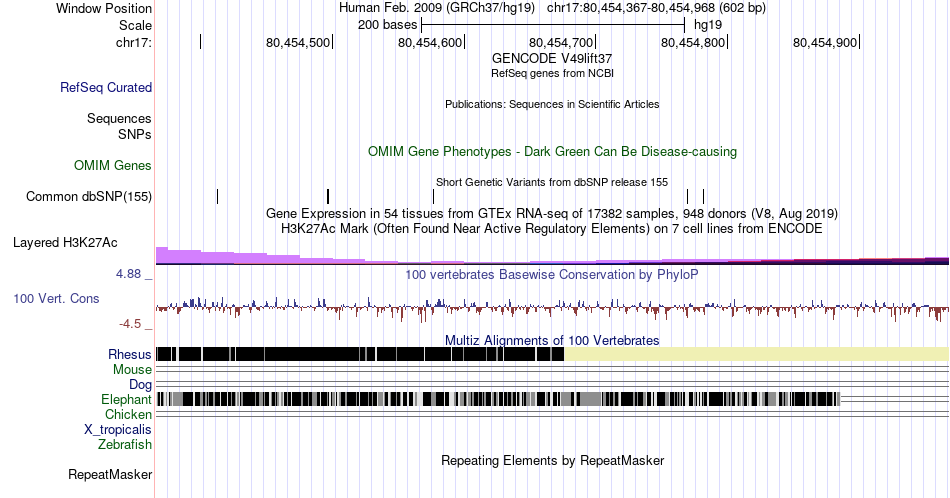The width and height of the screenshot is (950, 498).
Task: Click the Layered H3K27Ac track label
Action: [65, 242]
